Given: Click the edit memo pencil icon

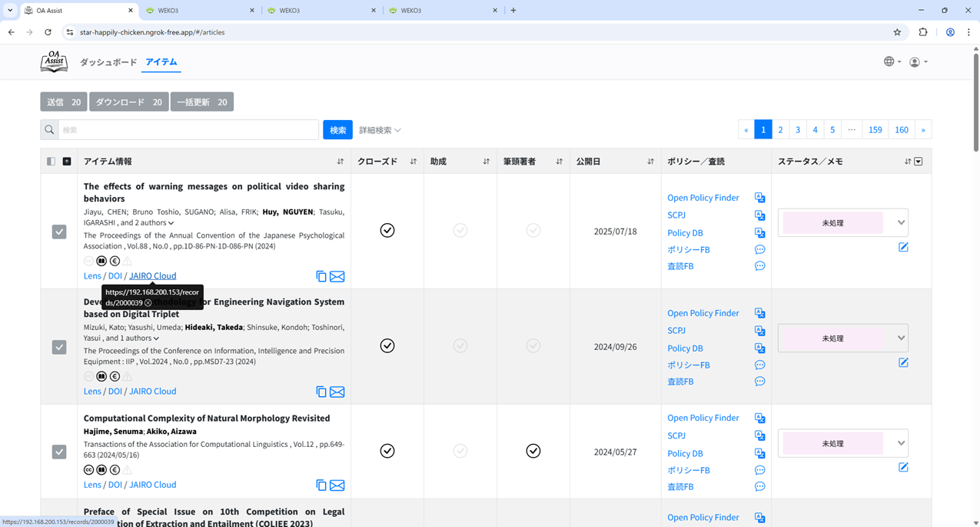Looking at the screenshot, I should [x=903, y=247].
